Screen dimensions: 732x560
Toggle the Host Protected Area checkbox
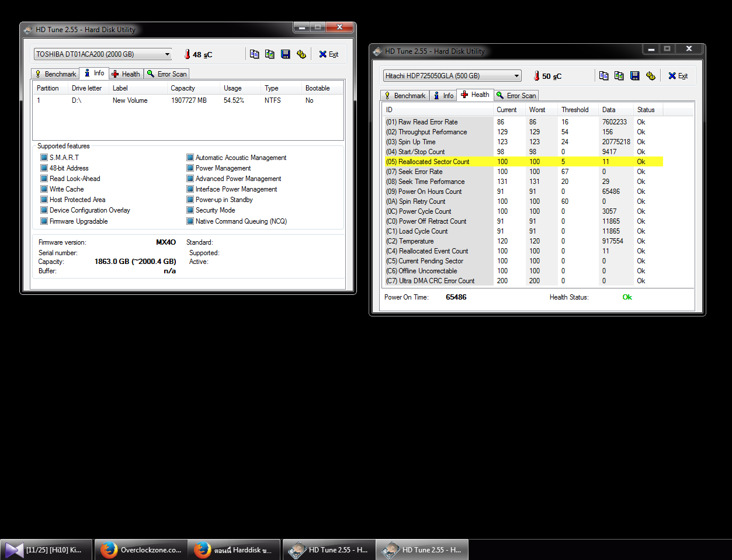point(44,200)
